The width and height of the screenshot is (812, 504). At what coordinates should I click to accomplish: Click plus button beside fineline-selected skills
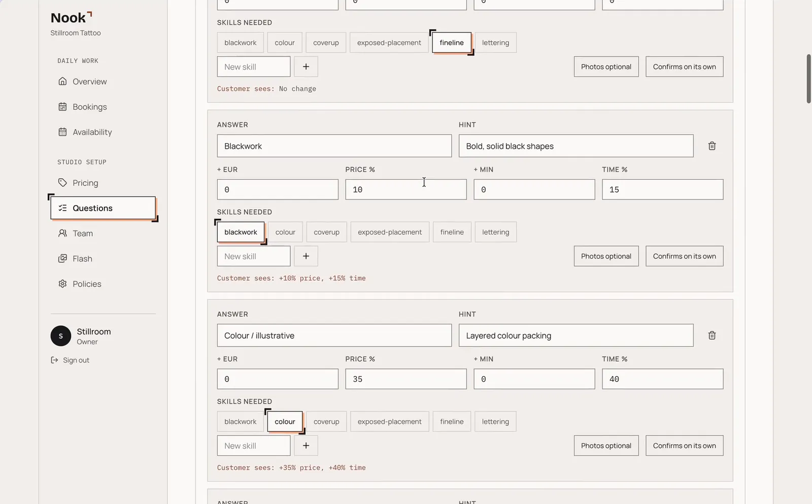[x=306, y=67]
